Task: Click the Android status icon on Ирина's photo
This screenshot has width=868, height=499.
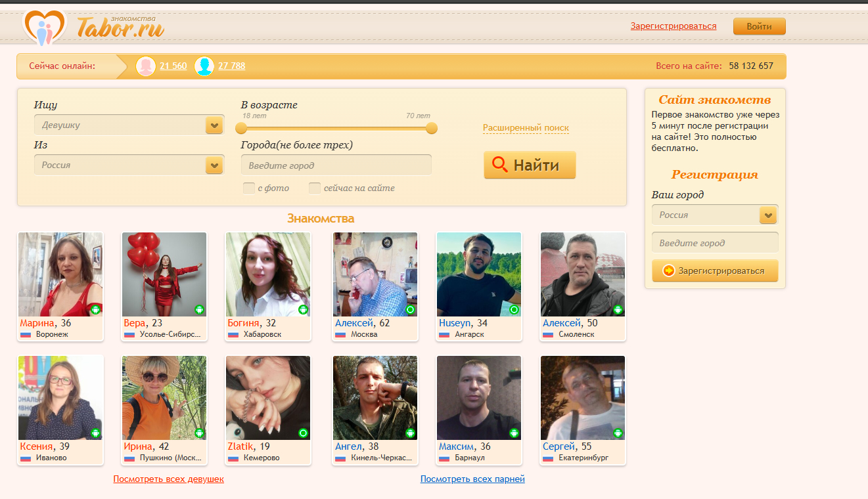Action: pos(200,433)
